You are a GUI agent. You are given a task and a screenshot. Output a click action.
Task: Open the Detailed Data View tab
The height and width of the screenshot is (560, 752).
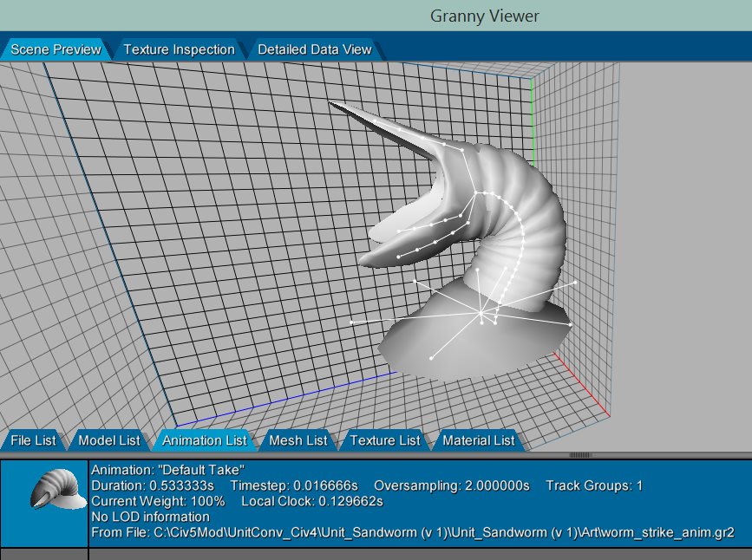pos(315,49)
